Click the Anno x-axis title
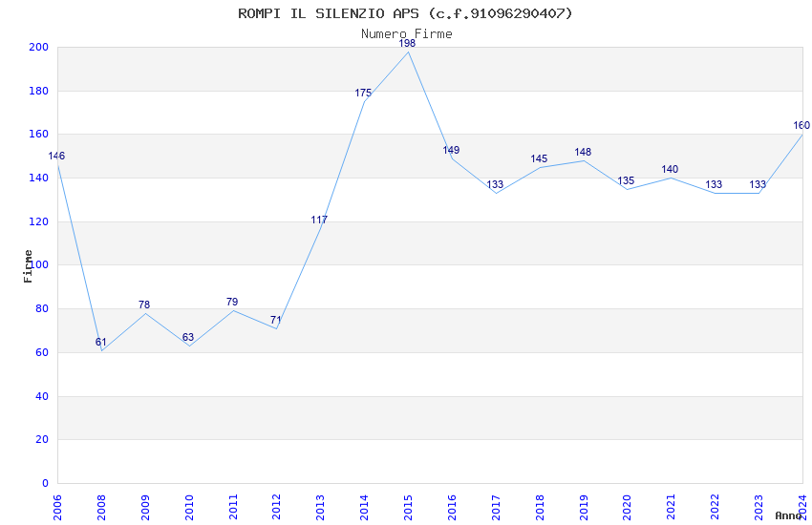Image resolution: width=812 pixels, height=525 pixels. coord(788,515)
